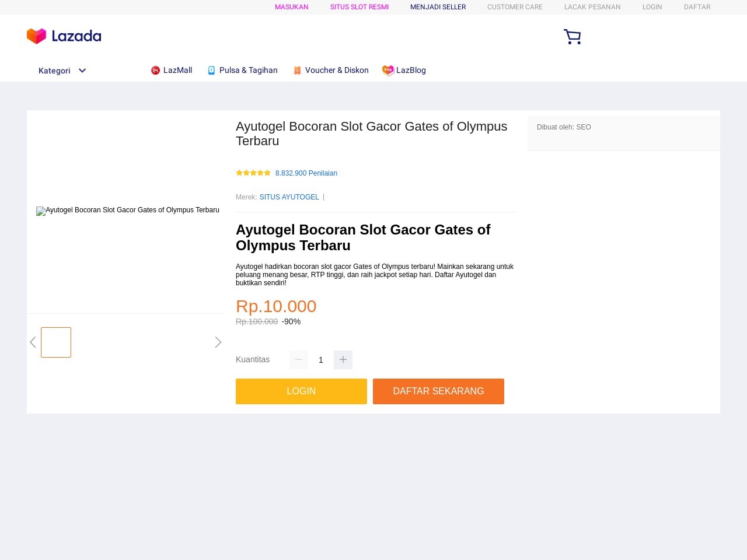Click the five-star rating icons
Image resolution: width=747 pixels, height=560 pixels.
coord(253,173)
